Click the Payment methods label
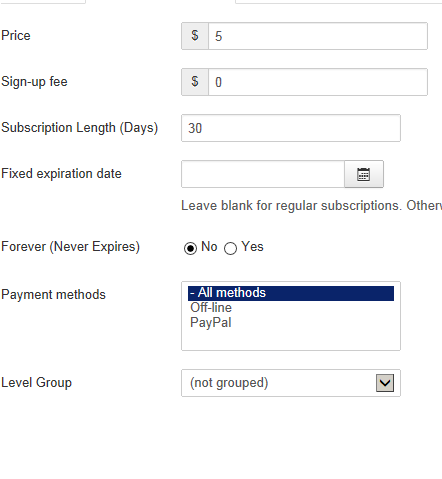 [x=53, y=295]
